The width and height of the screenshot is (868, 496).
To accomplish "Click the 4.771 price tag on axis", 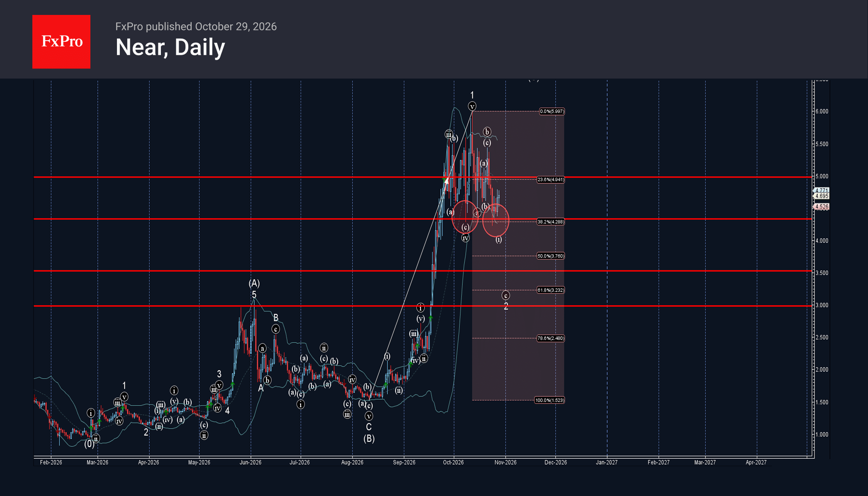I will tap(821, 191).
